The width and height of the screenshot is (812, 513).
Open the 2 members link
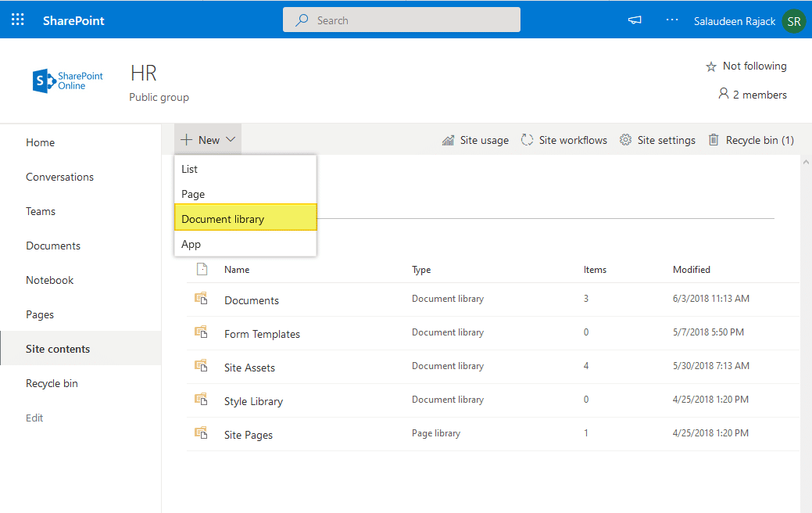(x=753, y=94)
